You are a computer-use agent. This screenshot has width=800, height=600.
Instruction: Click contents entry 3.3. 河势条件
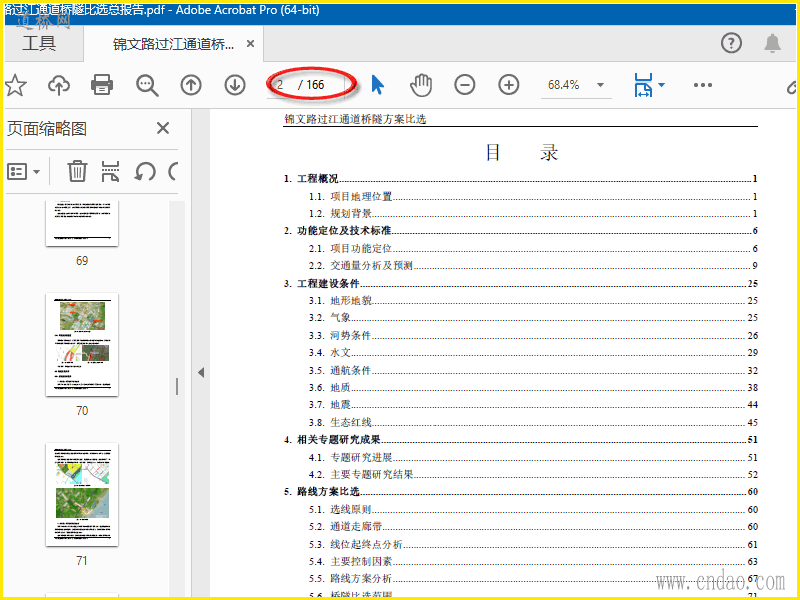pyautogui.click(x=533, y=335)
